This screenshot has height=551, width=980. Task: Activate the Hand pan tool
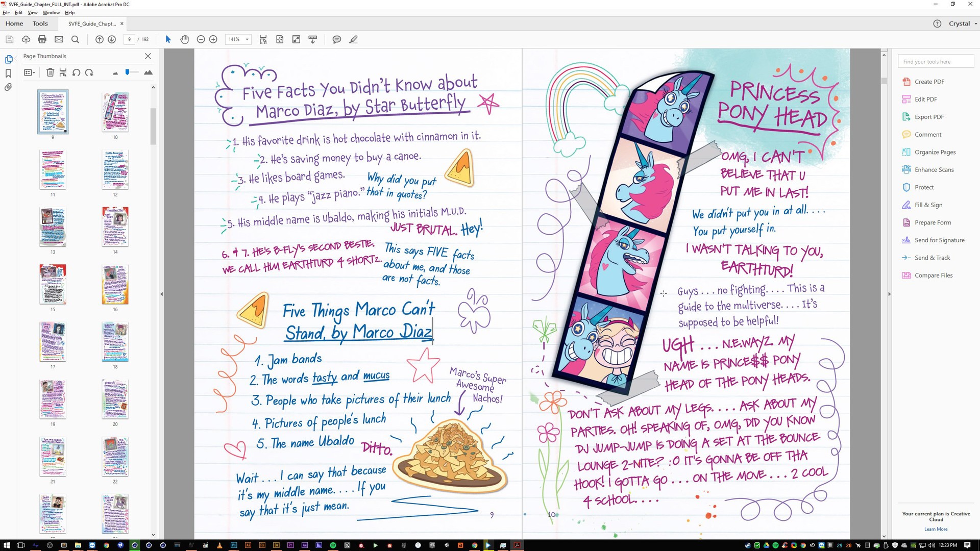[x=184, y=39]
